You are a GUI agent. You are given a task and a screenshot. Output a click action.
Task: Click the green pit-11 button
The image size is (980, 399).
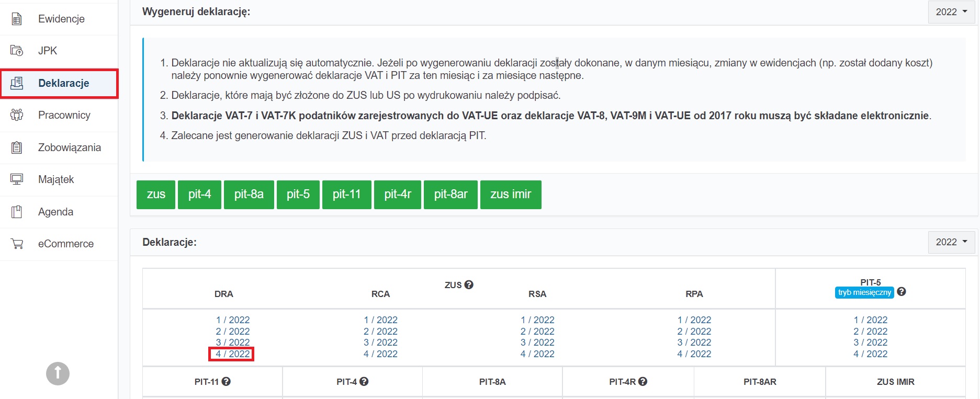click(x=347, y=195)
